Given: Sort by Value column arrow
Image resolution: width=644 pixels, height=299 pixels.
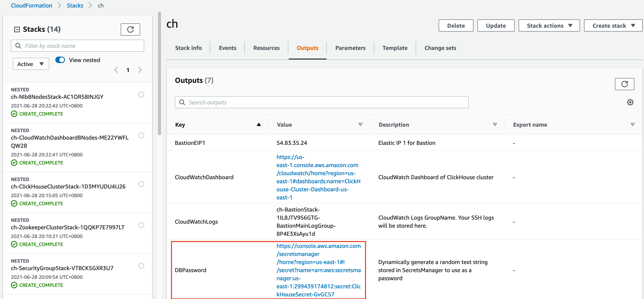Looking at the screenshot, I should pyautogui.click(x=361, y=125).
